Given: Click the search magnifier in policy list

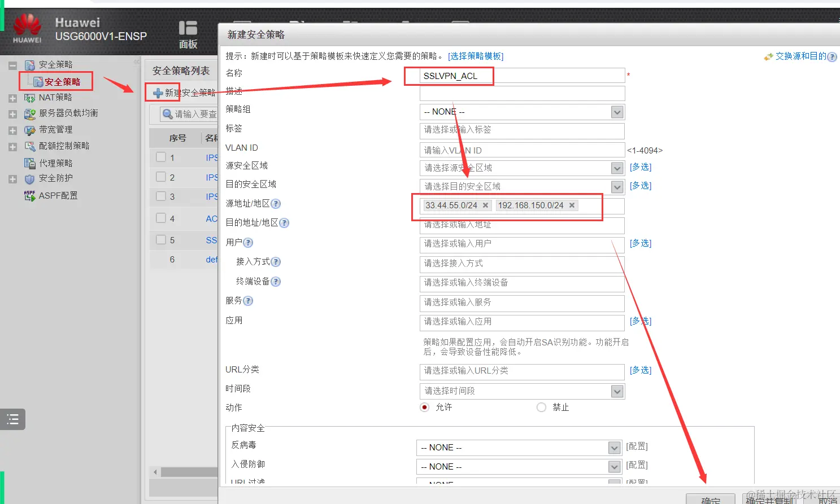Looking at the screenshot, I should click(x=167, y=114).
